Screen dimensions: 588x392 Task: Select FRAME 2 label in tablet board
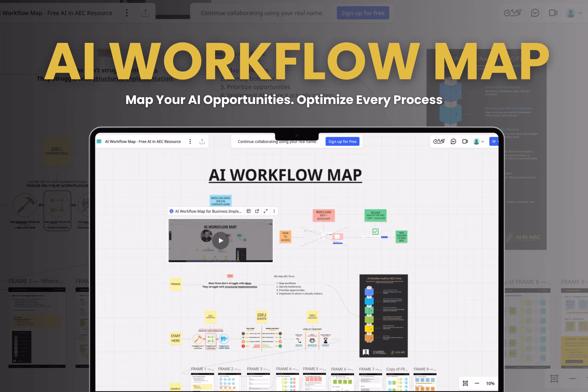(229, 369)
